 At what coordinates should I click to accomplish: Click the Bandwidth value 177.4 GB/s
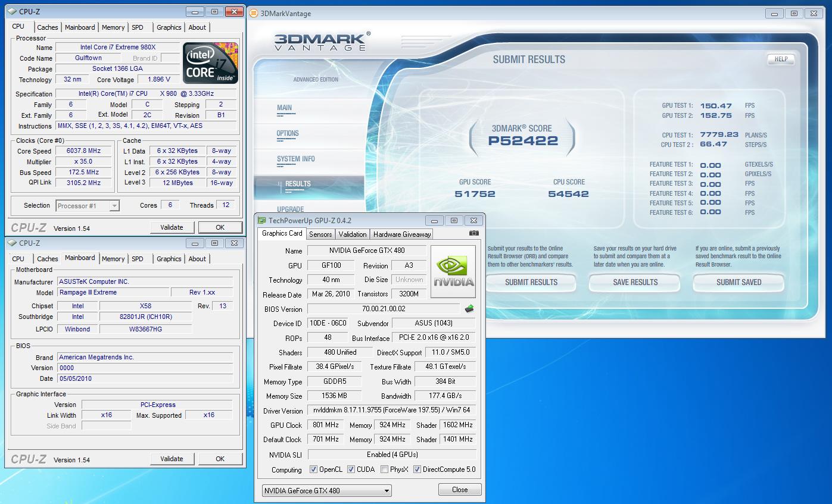pos(445,396)
